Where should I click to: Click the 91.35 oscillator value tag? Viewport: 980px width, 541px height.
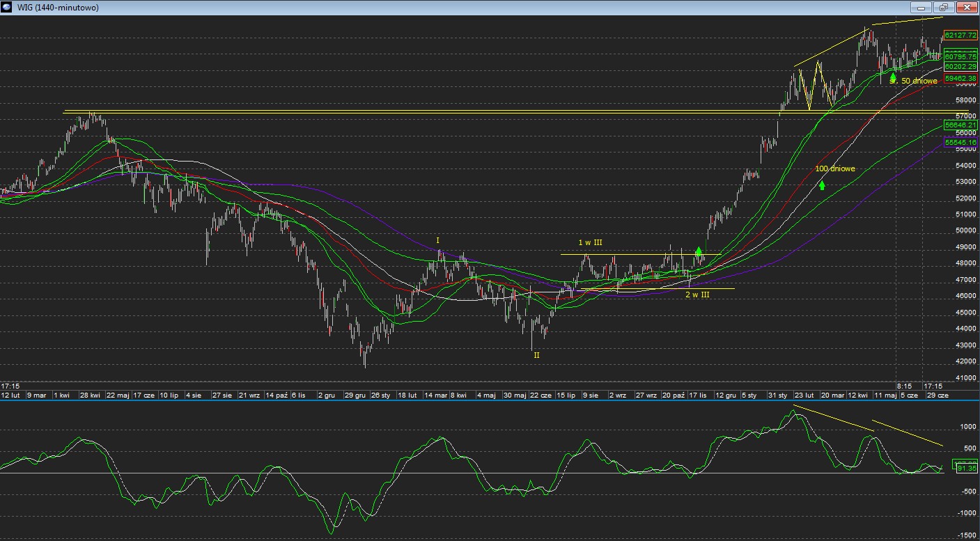(x=967, y=469)
